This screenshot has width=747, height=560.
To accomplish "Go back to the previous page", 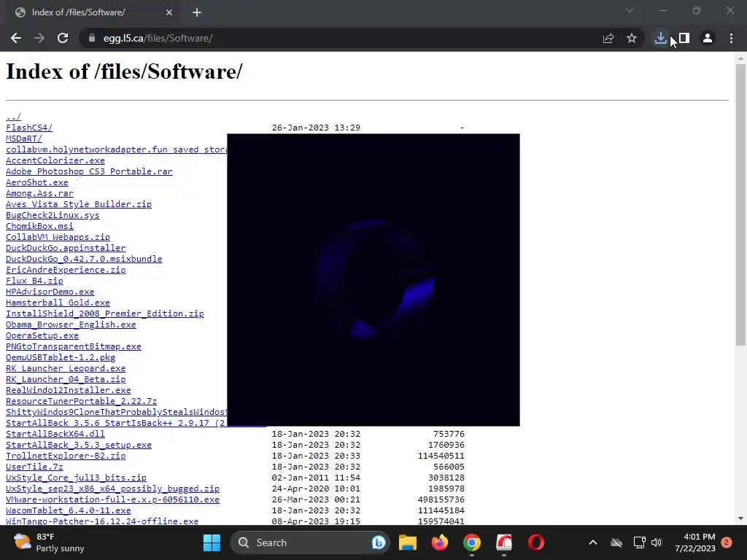I will tap(16, 38).
